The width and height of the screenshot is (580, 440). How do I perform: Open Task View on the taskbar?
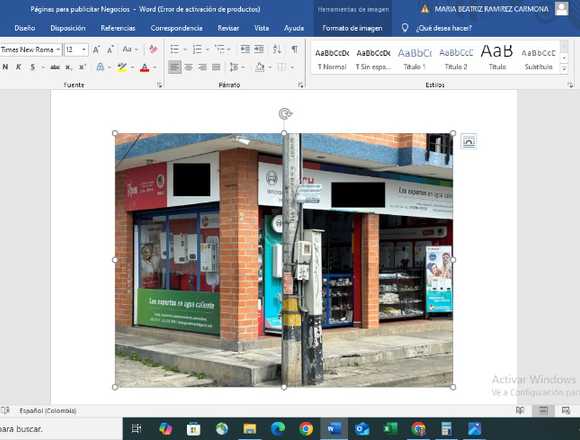(136, 429)
